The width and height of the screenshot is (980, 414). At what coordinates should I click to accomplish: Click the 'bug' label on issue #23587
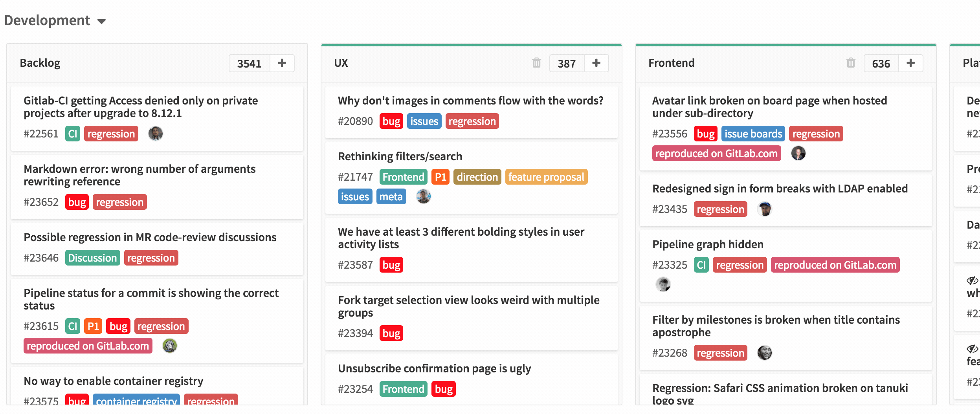click(x=391, y=265)
